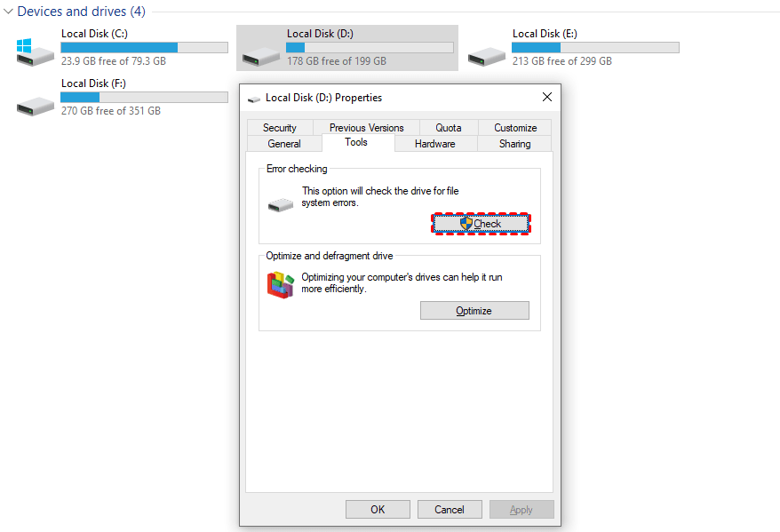Click the small drive icon in title bar
780x532 pixels.
point(254,99)
